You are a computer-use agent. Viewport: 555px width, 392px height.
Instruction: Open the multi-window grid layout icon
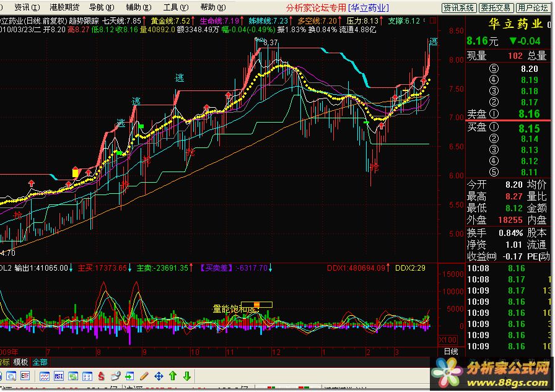[87, 376]
